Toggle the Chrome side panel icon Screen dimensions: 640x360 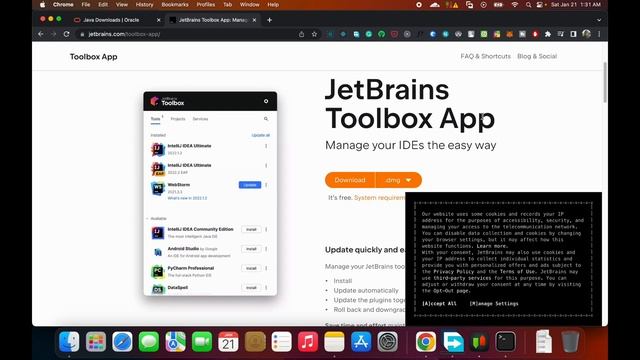click(x=573, y=34)
